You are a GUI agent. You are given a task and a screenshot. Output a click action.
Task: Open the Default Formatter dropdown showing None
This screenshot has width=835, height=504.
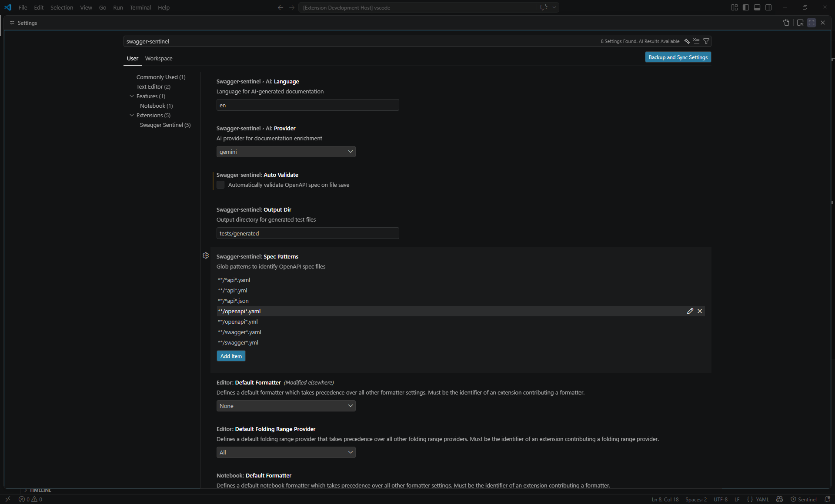click(x=286, y=405)
